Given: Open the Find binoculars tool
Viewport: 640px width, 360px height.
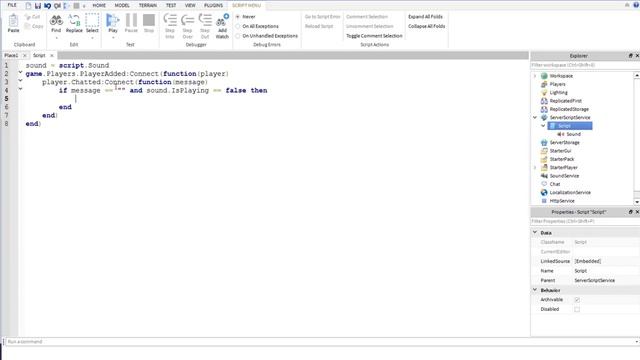Looking at the screenshot, I should pos(56,23).
